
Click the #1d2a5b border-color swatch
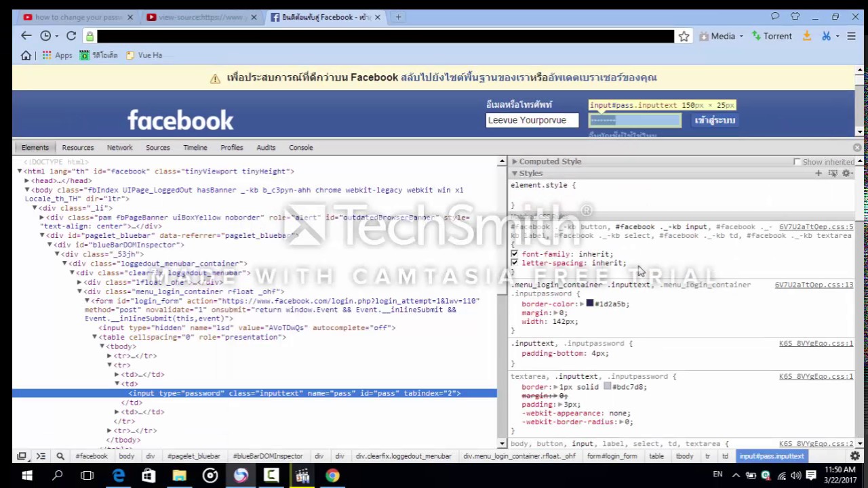tap(590, 304)
